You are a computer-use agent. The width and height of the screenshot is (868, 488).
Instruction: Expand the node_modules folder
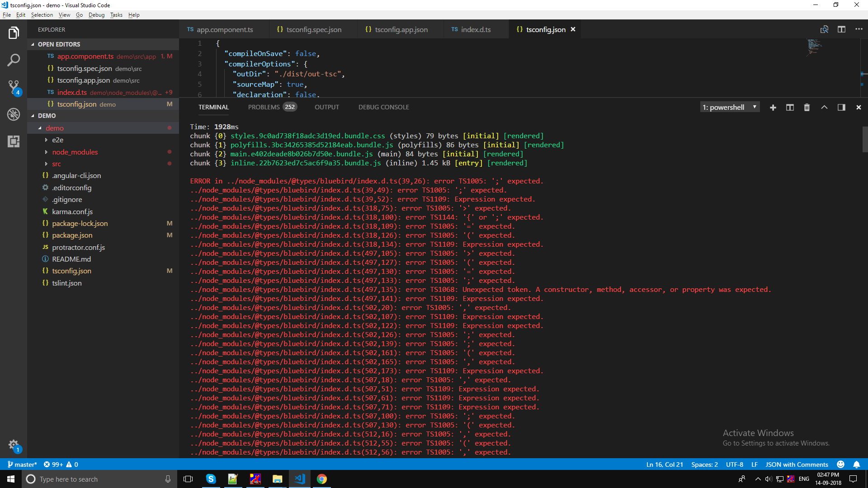[x=75, y=152]
